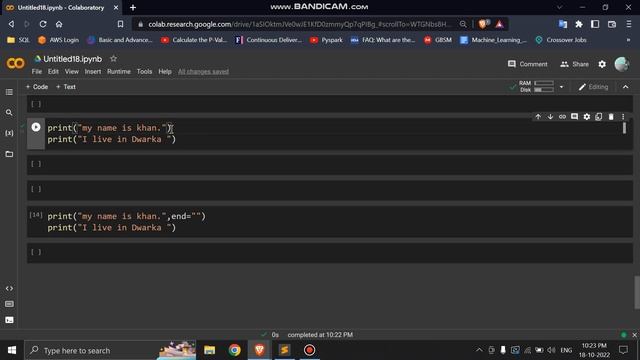Screen dimensions: 640x360
Task: Add a new Text cell
Action: point(66,87)
